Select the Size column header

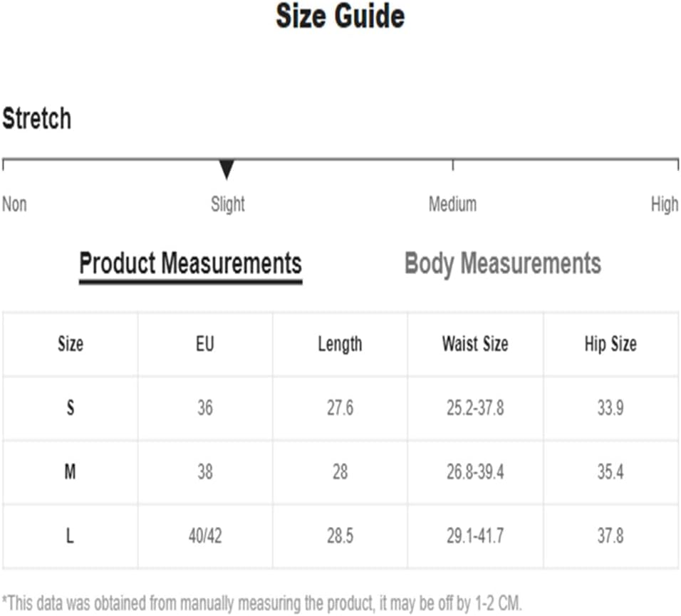(x=71, y=344)
